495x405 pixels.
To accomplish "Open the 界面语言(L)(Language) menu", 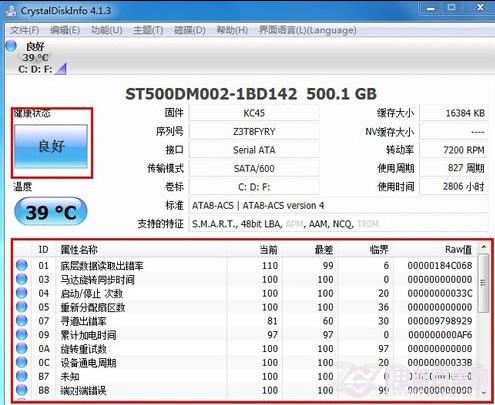I will click(308, 30).
